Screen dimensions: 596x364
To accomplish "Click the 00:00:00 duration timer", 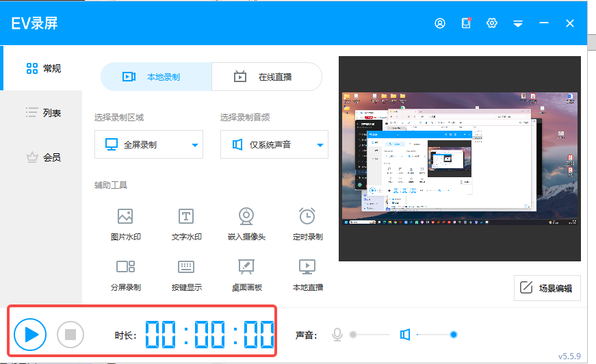I will 209,335.
